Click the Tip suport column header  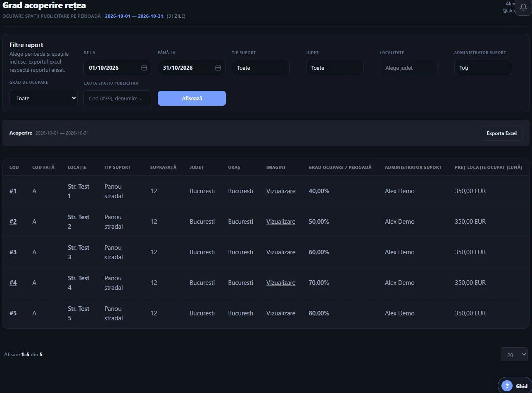pyautogui.click(x=117, y=167)
